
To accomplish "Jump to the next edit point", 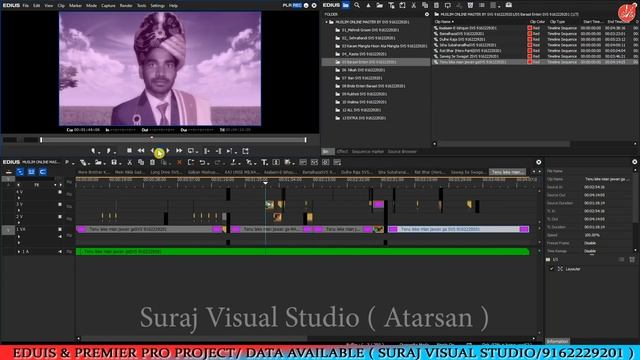I will click(218, 151).
